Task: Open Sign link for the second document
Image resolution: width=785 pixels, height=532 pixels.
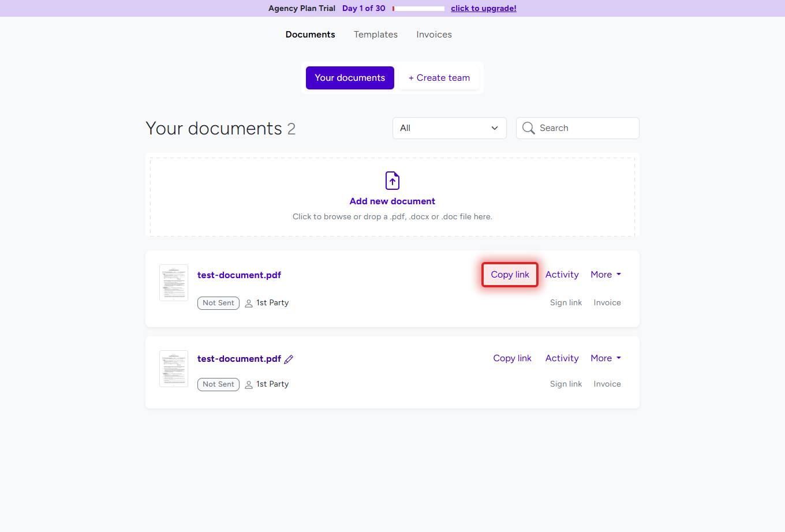Action: [566, 384]
